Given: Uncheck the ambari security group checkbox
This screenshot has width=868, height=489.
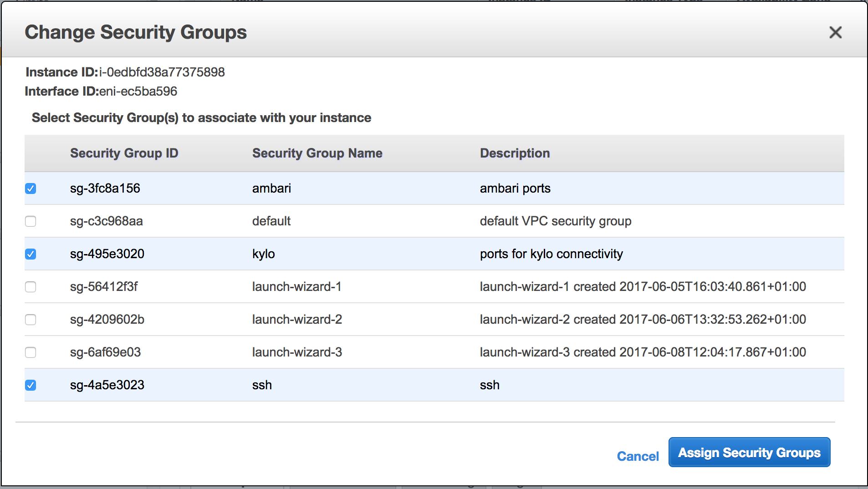Looking at the screenshot, I should point(31,188).
